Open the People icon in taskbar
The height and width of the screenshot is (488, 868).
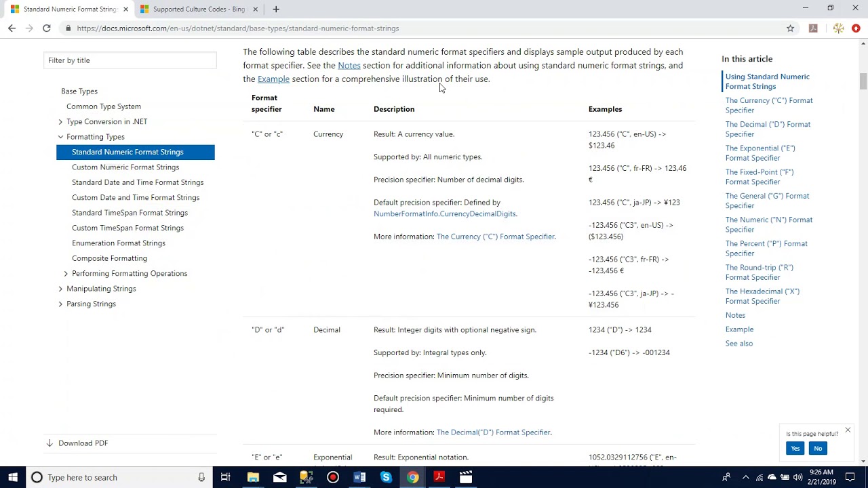click(x=726, y=477)
